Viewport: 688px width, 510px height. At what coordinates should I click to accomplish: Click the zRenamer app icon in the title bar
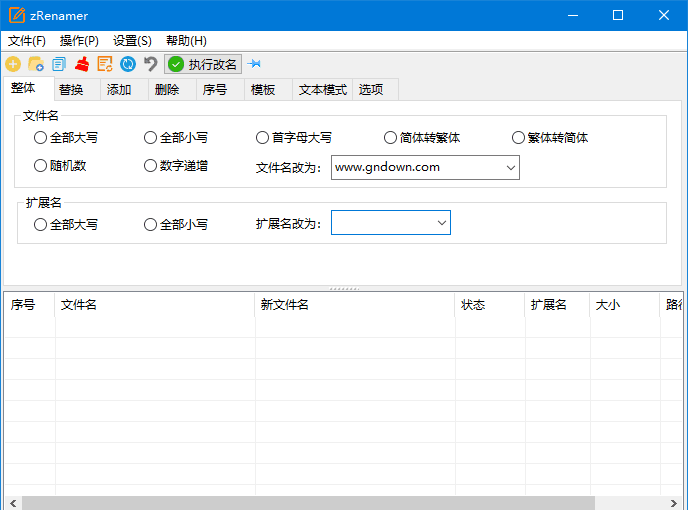[17, 15]
